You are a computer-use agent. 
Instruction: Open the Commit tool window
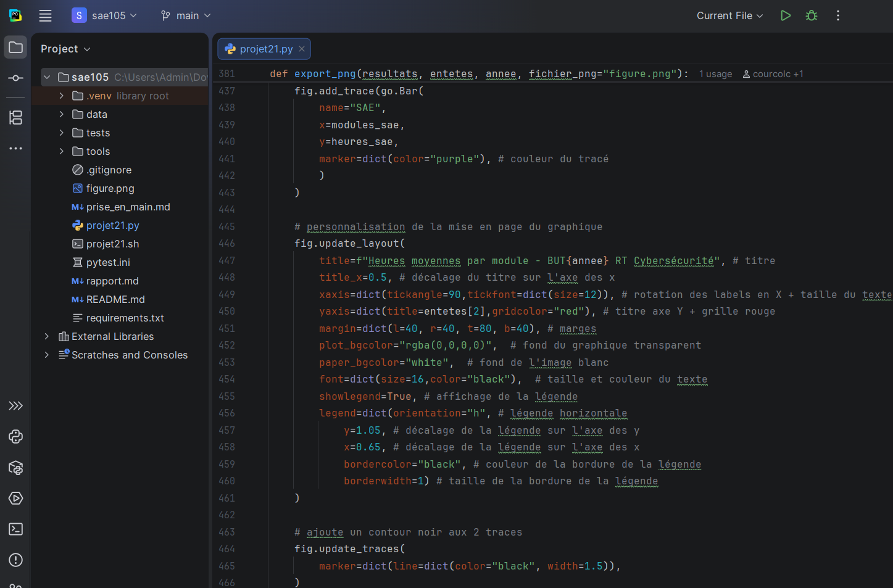click(x=15, y=78)
